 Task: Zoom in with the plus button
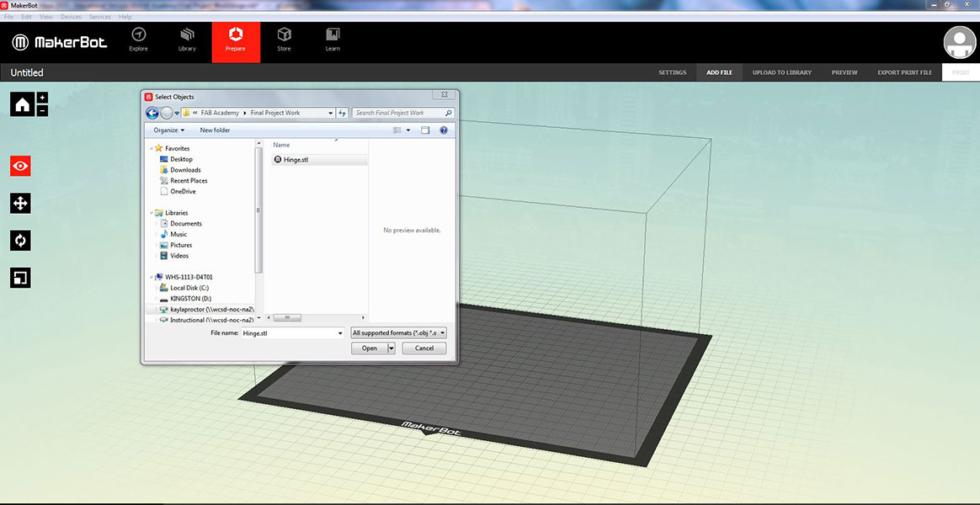(42, 98)
